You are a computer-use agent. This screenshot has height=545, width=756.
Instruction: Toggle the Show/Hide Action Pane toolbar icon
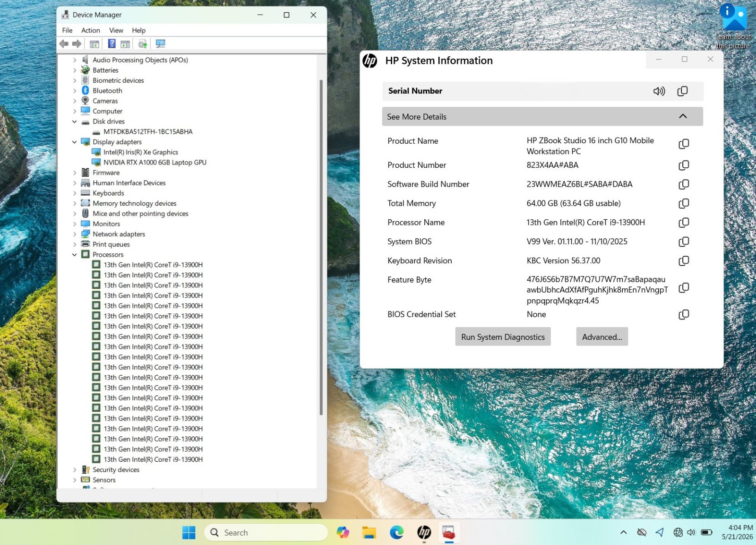click(125, 44)
